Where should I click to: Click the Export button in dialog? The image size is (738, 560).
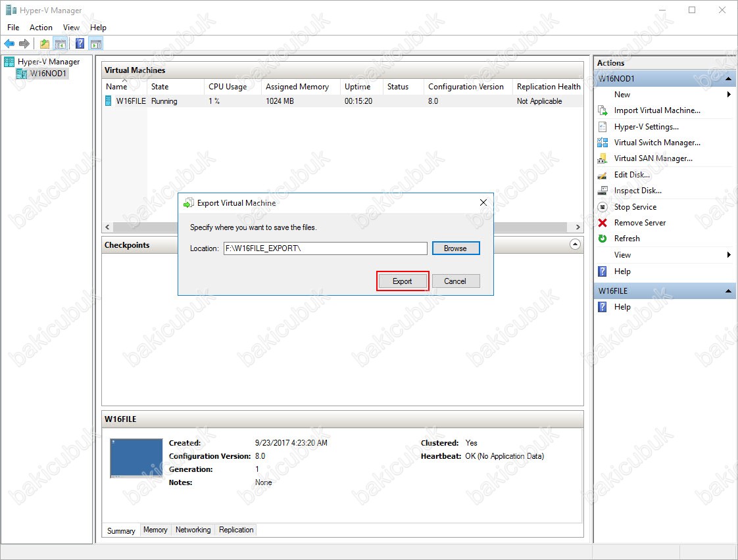tap(403, 281)
